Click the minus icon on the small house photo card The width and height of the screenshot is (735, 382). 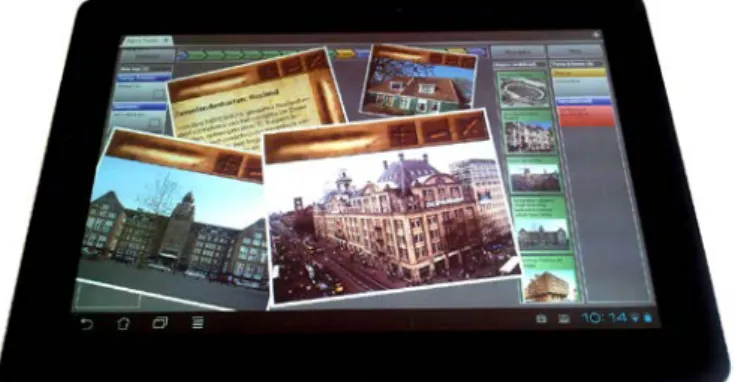click(x=453, y=60)
